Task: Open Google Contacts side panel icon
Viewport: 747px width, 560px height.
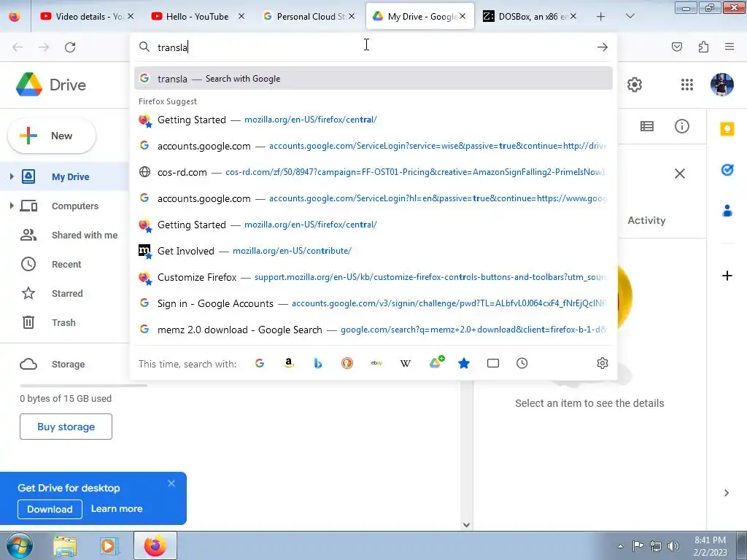Action: [x=727, y=211]
